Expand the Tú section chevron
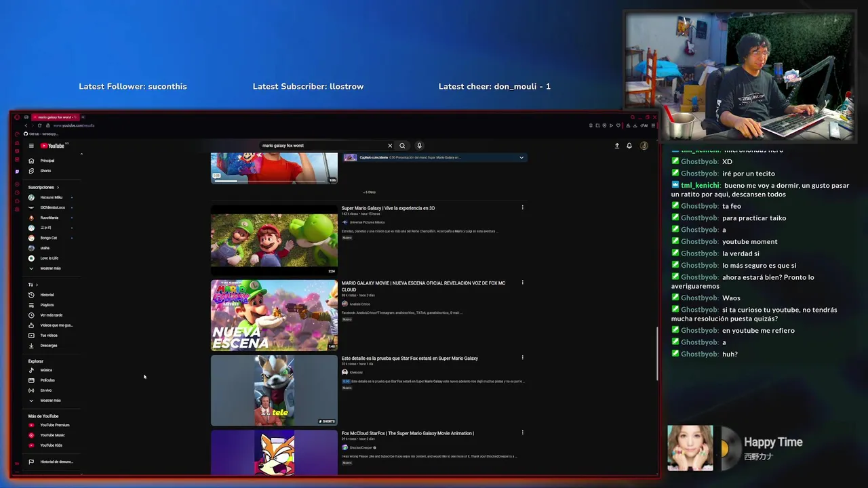 pos(37,285)
